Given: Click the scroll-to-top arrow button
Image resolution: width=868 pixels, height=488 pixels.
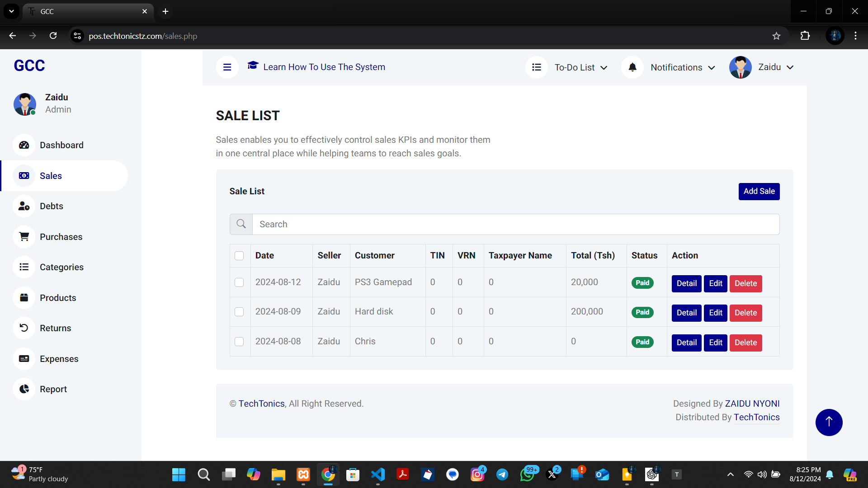Looking at the screenshot, I should 829,422.
